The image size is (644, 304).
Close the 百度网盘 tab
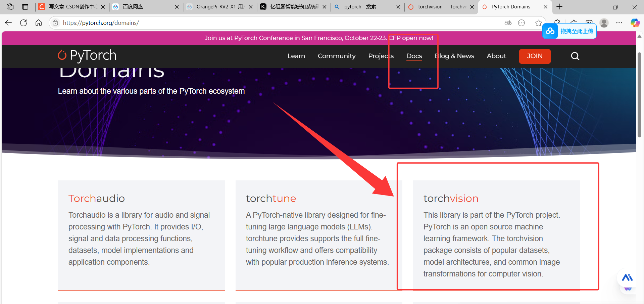177,7
